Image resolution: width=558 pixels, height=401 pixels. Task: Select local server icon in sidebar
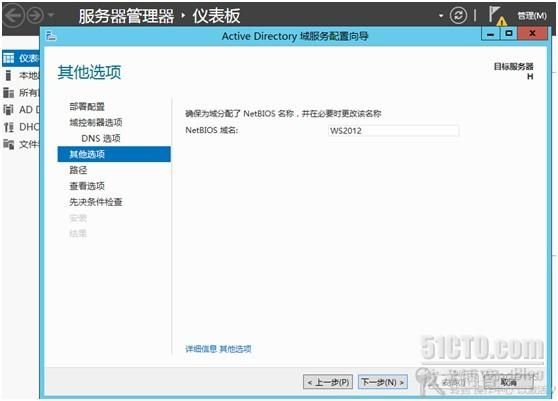(x=9, y=75)
